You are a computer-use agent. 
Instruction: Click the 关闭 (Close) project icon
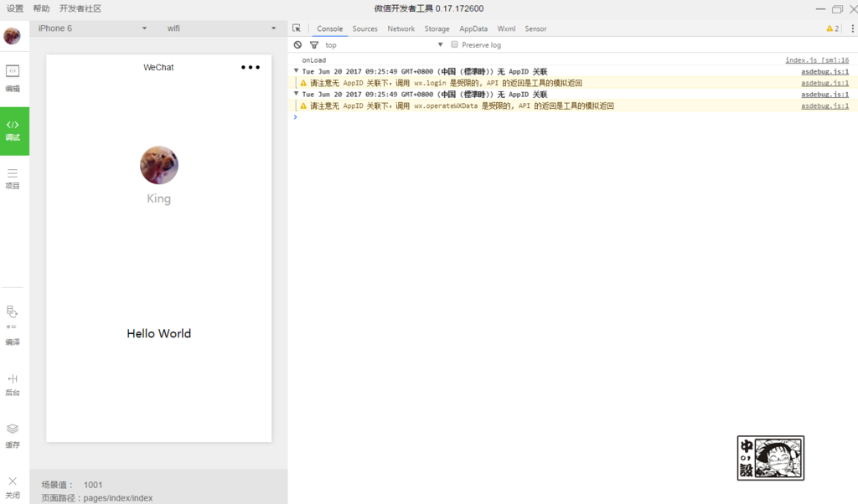point(13,486)
